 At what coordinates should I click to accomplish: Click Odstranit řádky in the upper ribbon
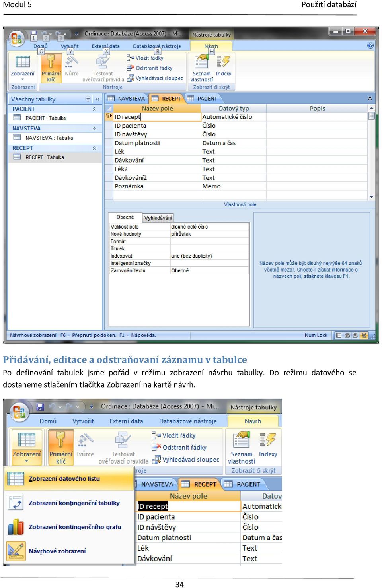point(150,68)
